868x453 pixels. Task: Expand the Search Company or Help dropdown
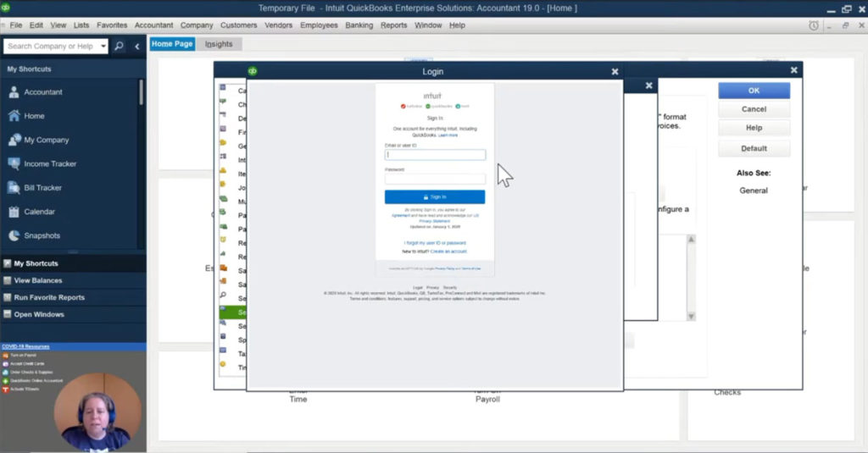(x=103, y=46)
